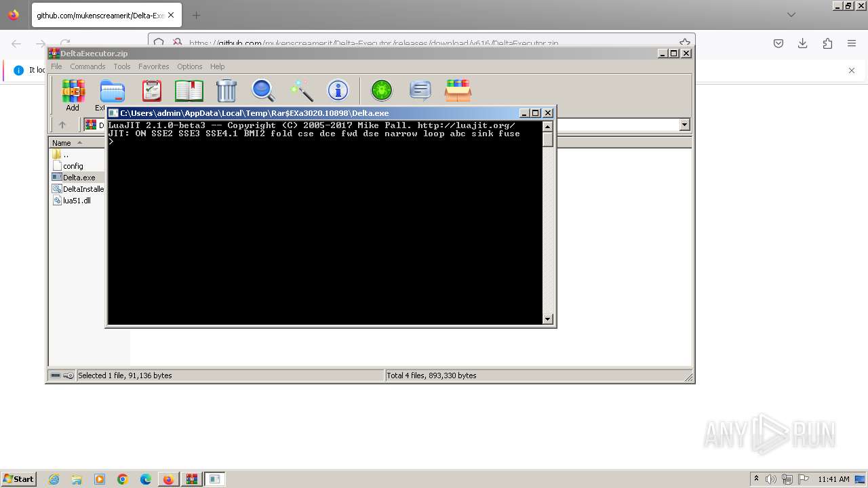Screen dimensions: 868x488
Task: Click the VirusScan green bug icon
Action: coord(382,90)
